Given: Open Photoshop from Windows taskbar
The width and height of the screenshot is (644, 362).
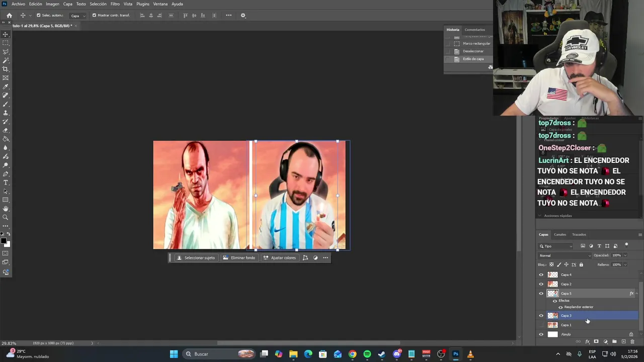Looking at the screenshot, I should [x=456, y=354].
